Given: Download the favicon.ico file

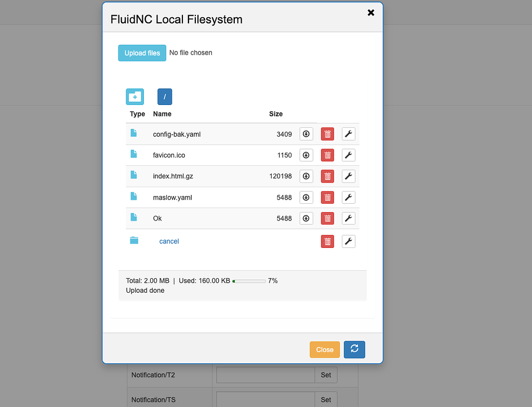Looking at the screenshot, I should 306,155.
